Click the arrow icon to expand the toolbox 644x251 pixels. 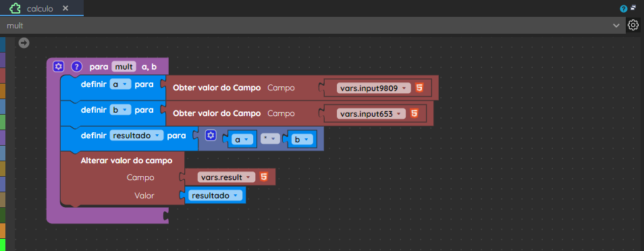24,43
